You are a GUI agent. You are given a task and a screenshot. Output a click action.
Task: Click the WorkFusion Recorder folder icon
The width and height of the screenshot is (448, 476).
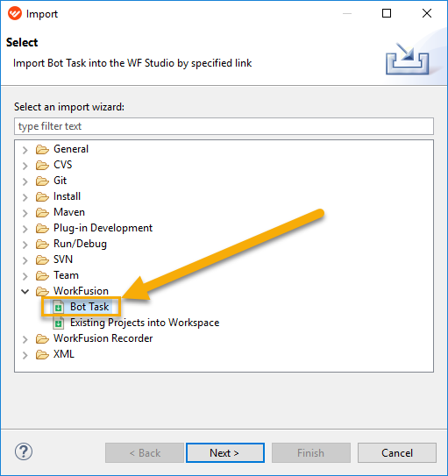(42, 338)
